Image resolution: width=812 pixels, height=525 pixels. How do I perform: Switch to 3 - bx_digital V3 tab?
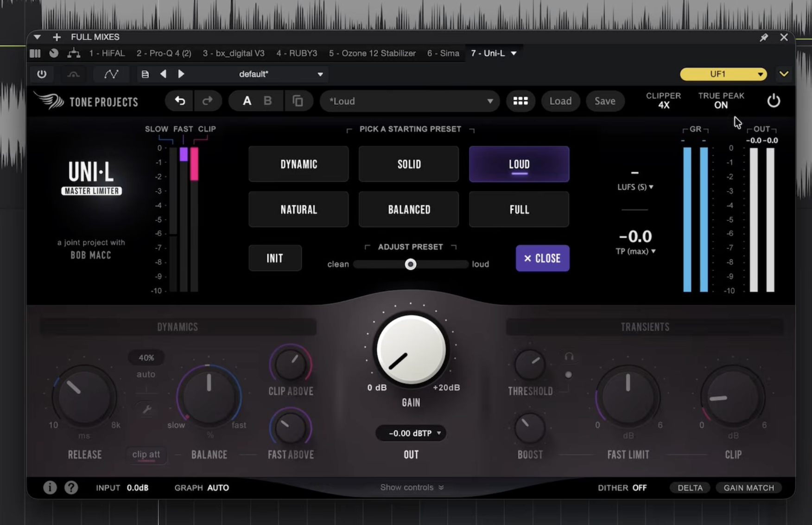[234, 53]
